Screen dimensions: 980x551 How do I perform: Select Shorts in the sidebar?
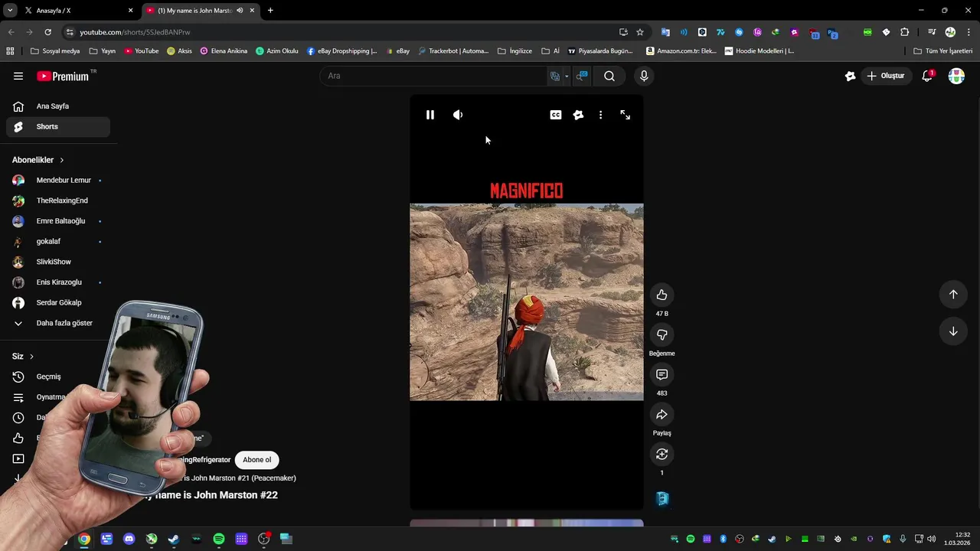coord(58,126)
